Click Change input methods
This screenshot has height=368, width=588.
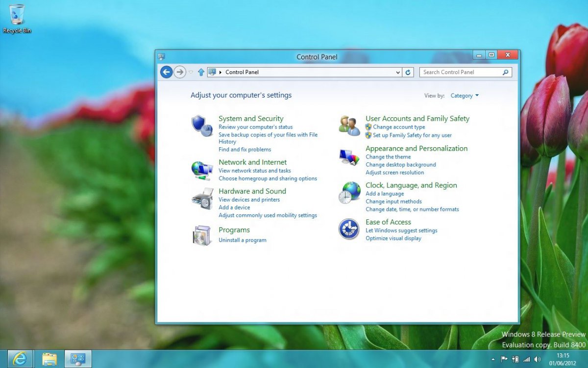[393, 202]
